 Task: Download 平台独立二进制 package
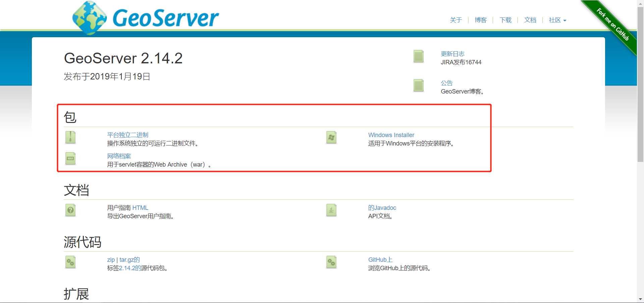[x=128, y=135]
